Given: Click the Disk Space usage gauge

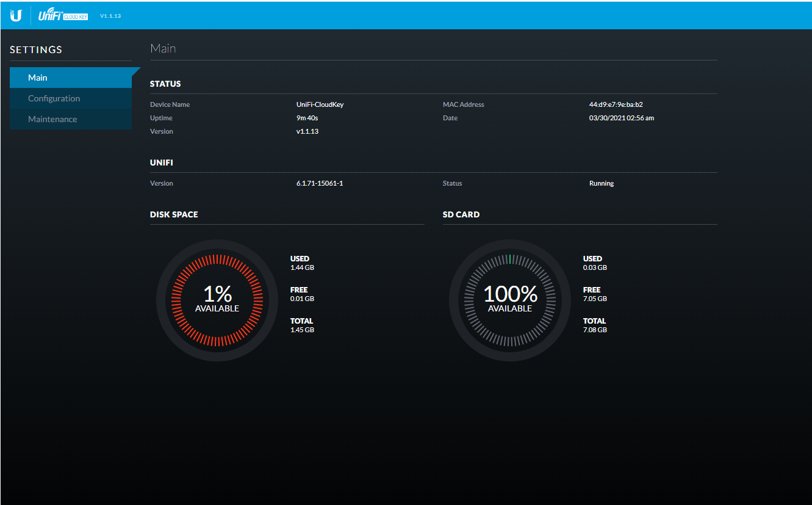Looking at the screenshot, I should [x=217, y=300].
